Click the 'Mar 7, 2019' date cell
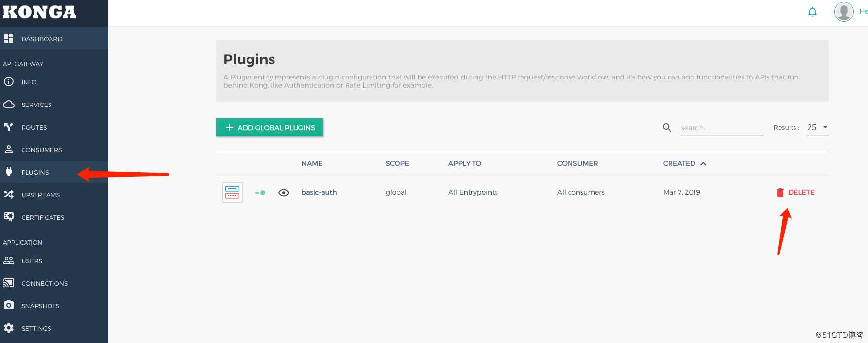 (x=681, y=192)
